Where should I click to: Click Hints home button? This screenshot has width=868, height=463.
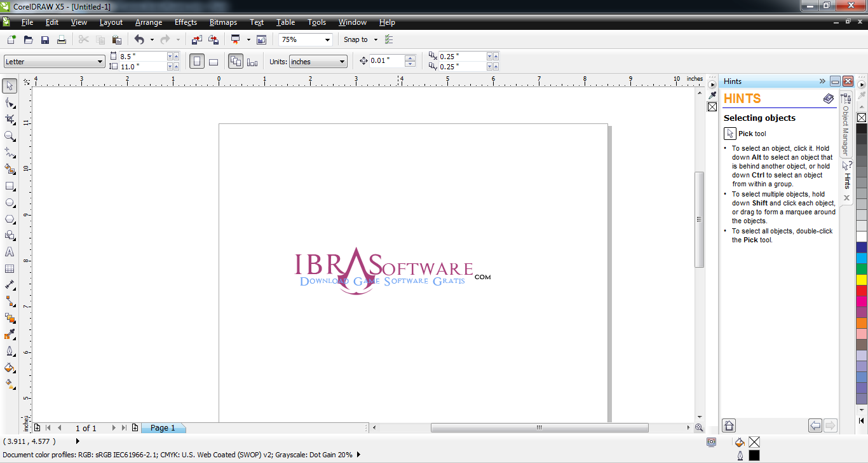(729, 425)
